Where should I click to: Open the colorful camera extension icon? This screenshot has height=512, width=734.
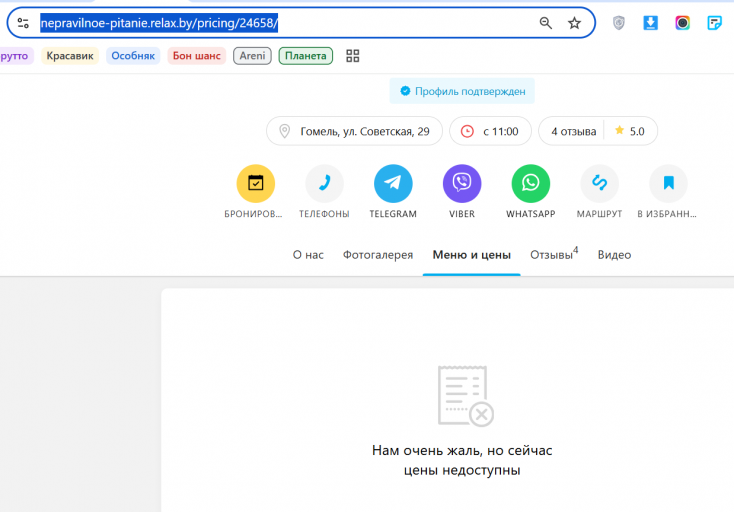(683, 23)
